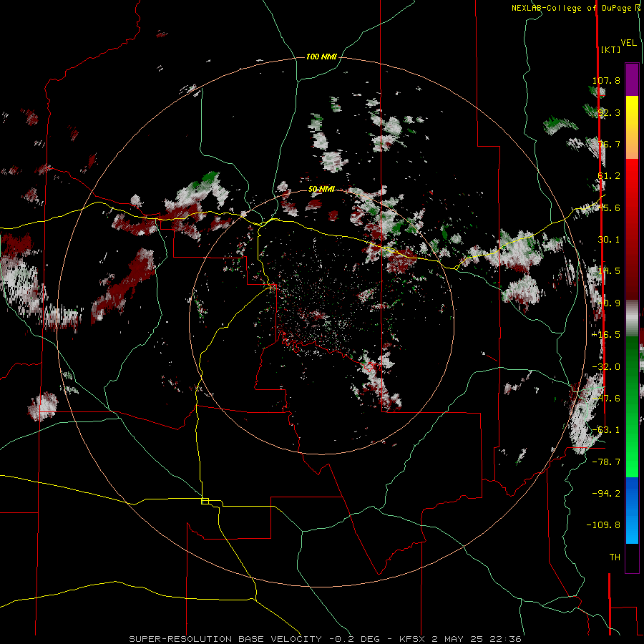This screenshot has height=644, width=644.
Task: Click the 30.1 legend value
Action: coord(609,240)
